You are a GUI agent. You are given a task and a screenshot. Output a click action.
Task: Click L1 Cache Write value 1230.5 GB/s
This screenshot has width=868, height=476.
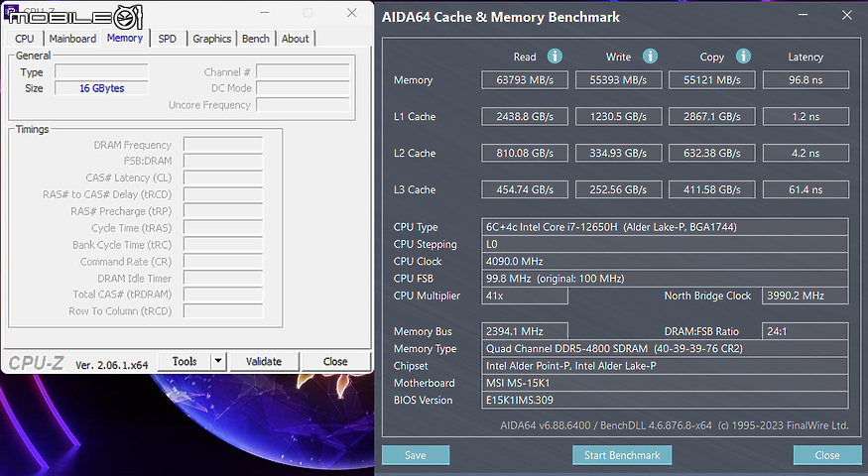pos(618,116)
